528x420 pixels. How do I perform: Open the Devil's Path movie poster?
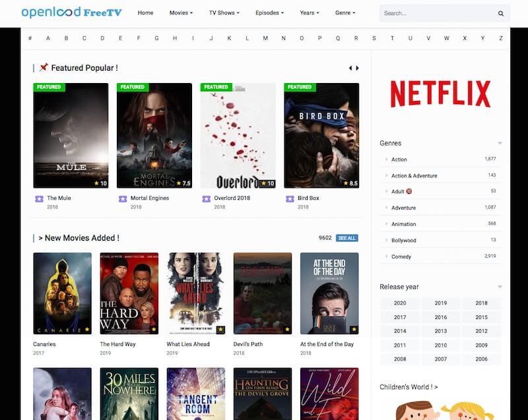tap(263, 293)
